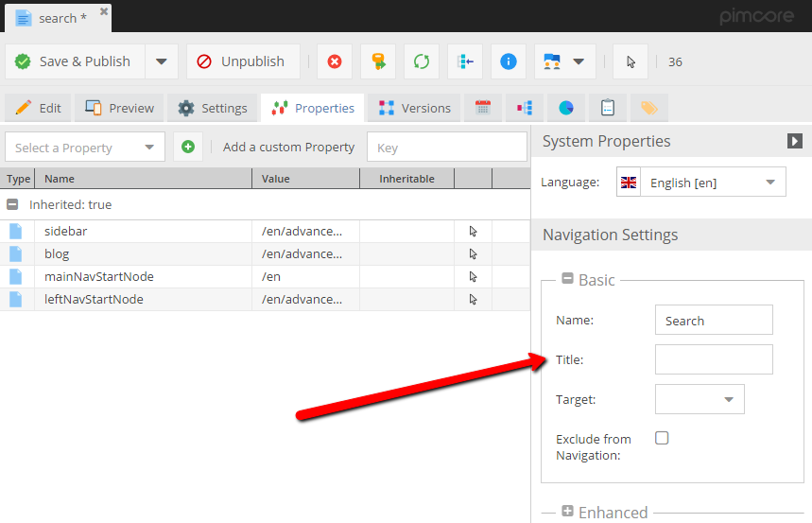Click the Save & Publish button

point(75,61)
